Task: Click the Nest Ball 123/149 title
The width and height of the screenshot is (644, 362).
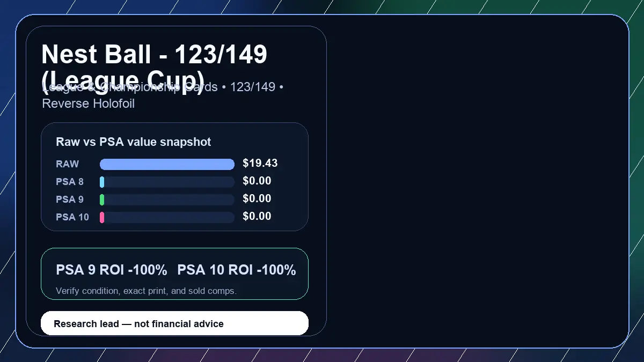Action: 155,69
